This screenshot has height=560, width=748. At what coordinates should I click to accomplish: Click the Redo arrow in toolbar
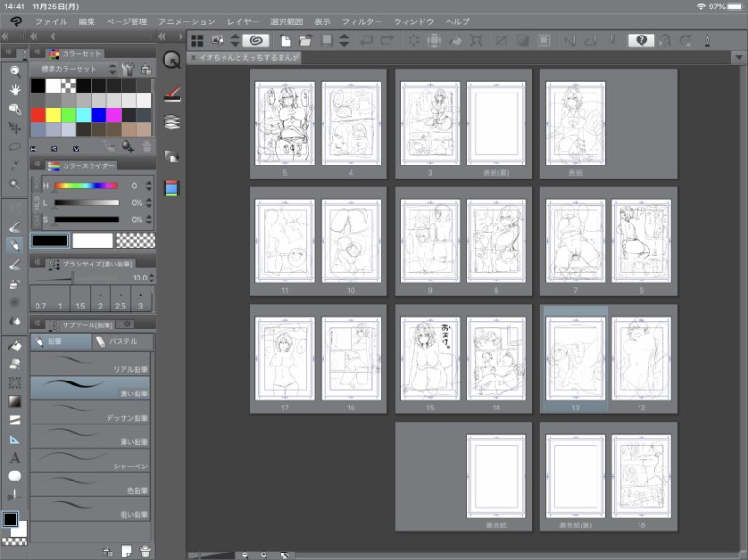tap(387, 40)
